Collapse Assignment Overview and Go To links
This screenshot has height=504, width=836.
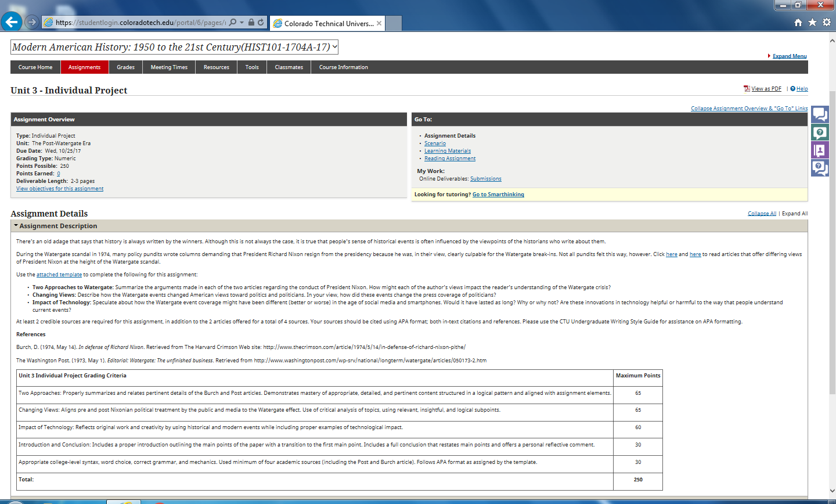coord(749,109)
